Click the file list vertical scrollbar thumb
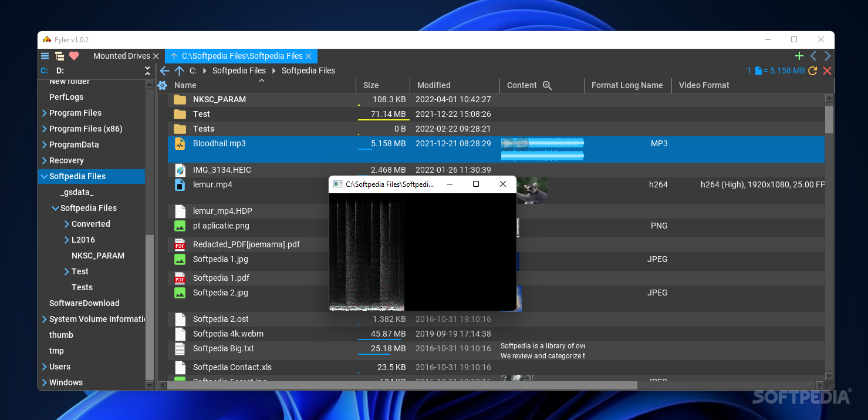This screenshot has width=868, height=420. (829, 119)
